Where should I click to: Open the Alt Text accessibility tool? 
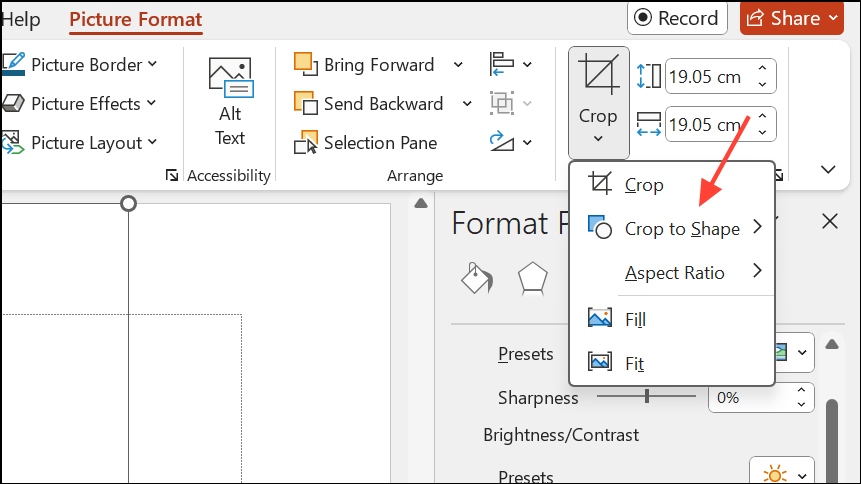point(230,103)
